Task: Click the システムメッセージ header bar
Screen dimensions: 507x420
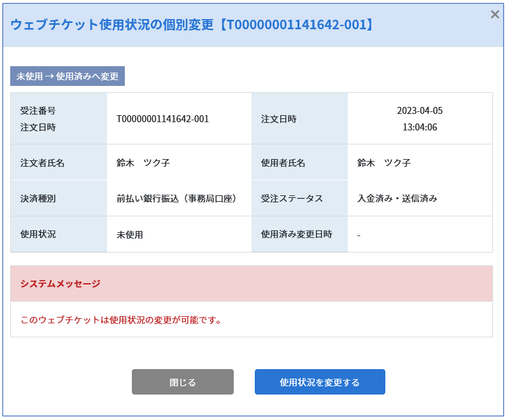Action: click(x=251, y=284)
